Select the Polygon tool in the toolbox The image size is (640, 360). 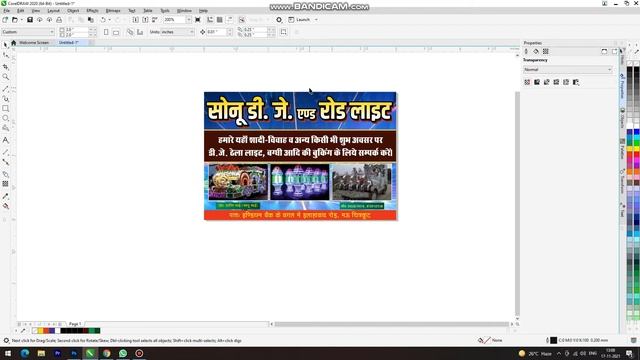[x=5, y=128]
